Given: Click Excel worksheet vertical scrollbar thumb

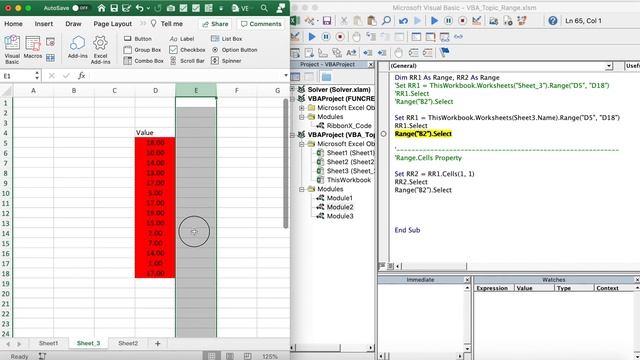Looking at the screenshot, I should coord(285,163).
